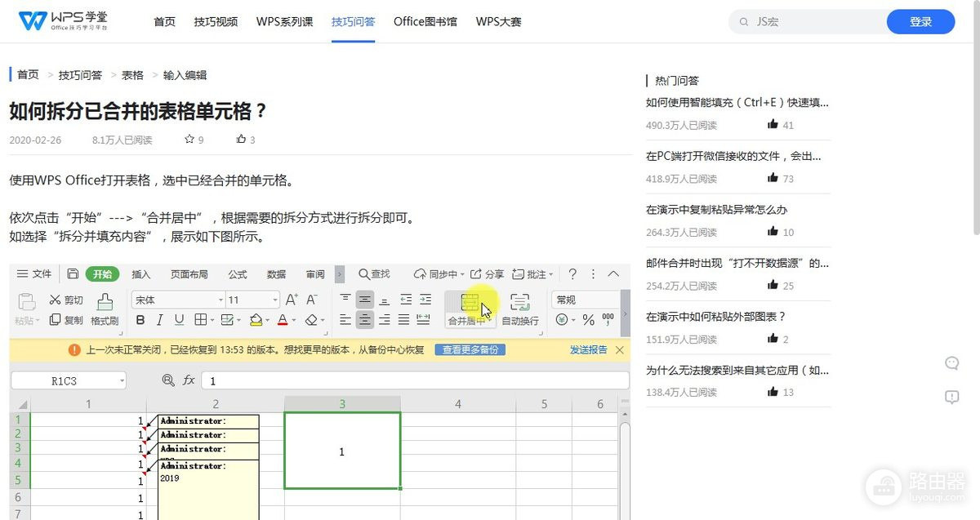
Task: Click the WPS学堂 logo
Action: 65,21
